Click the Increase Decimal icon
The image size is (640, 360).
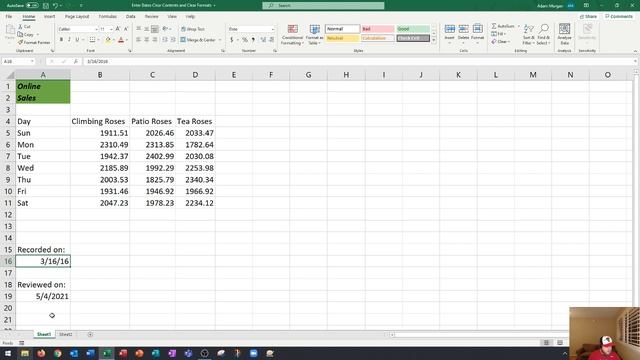pos(263,40)
